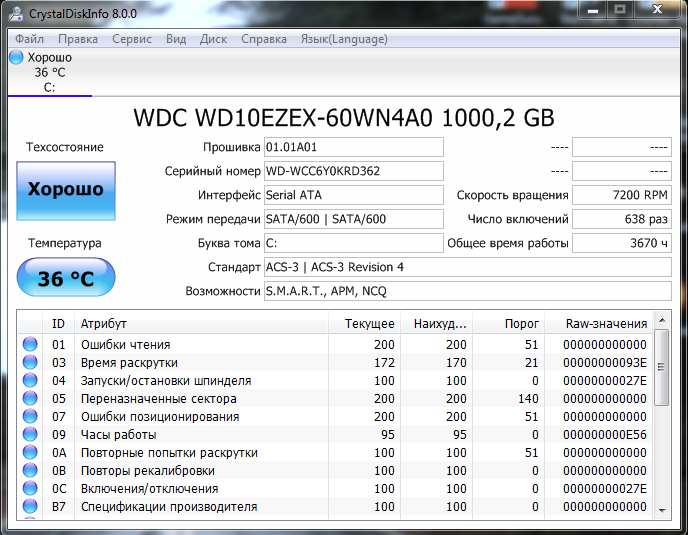Click status circle for Переназначенные сектора row
The height and width of the screenshot is (535, 688).
[x=30, y=398]
